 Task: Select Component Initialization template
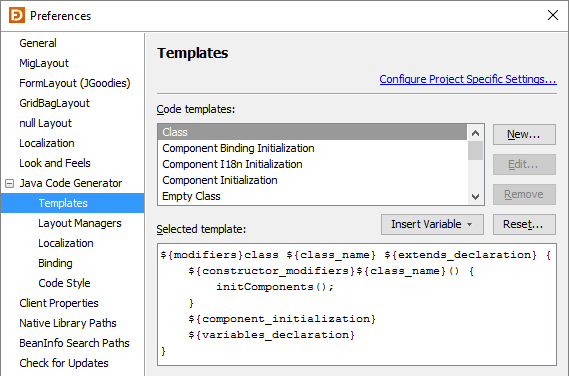[312, 180]
